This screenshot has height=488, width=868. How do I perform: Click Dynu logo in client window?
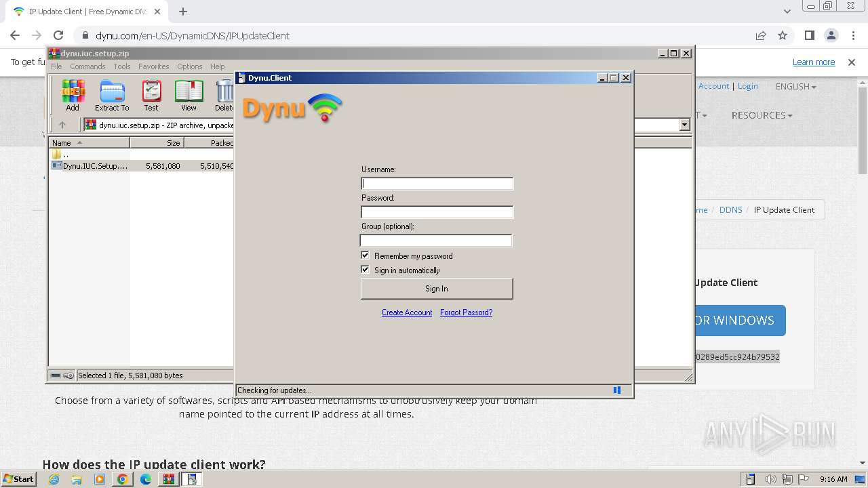coord(292,108)
